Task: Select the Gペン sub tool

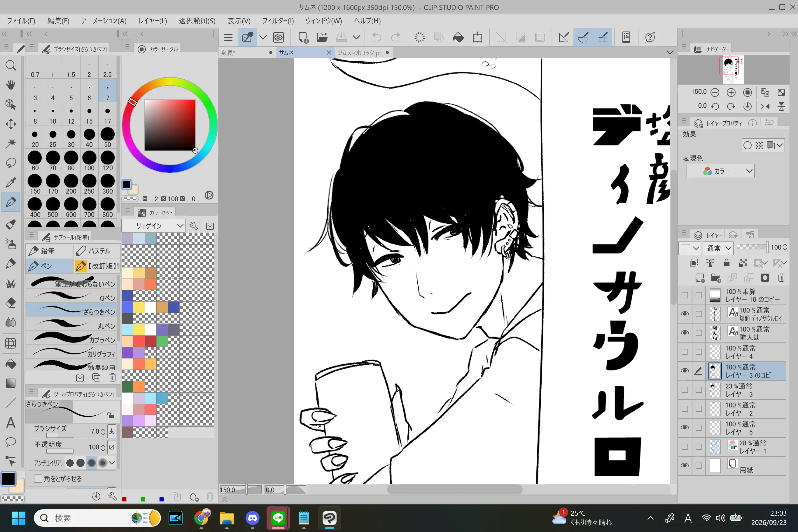Action: point(73,297)
